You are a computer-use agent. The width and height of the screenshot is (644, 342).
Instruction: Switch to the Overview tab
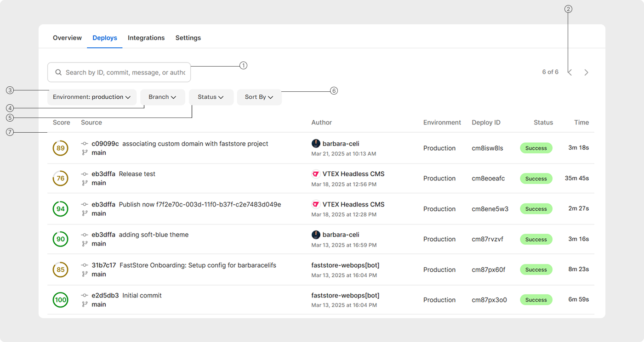click(67, 38)
